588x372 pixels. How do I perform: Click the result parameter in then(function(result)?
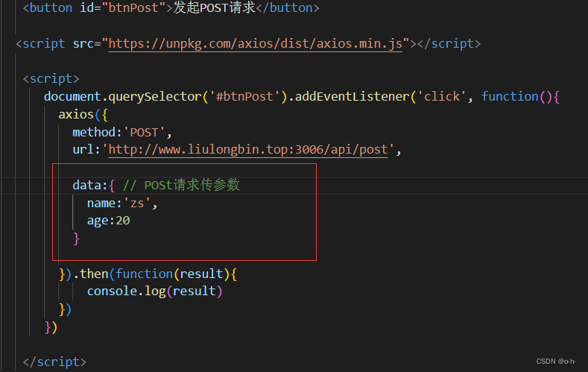pyautogui.click(x=201, y=274)
